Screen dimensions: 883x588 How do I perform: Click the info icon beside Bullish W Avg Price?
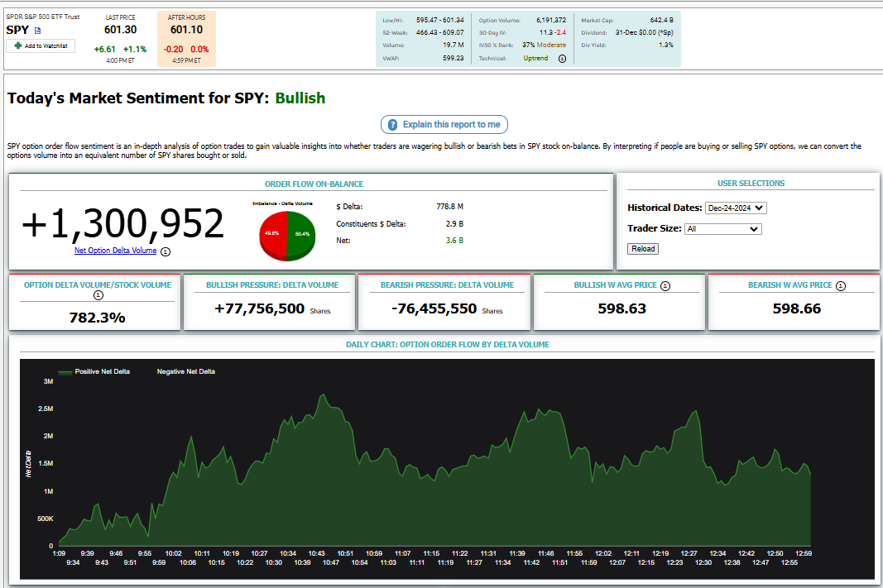tap(665, 286)
